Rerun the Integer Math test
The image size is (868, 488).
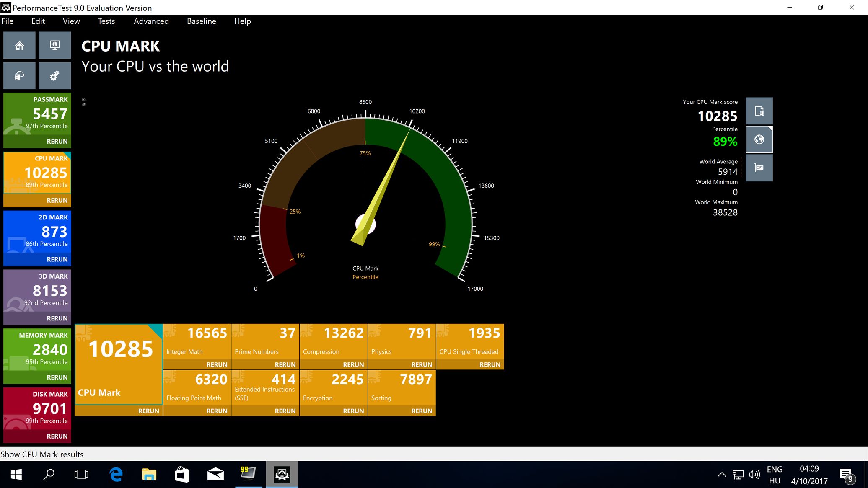pos(217,365)
